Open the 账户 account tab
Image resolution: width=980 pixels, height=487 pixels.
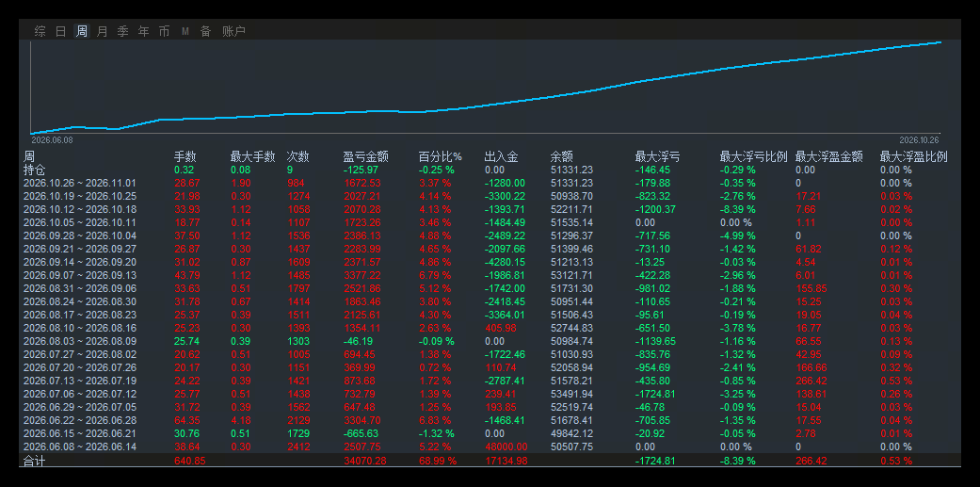click(x=233, y=31)
